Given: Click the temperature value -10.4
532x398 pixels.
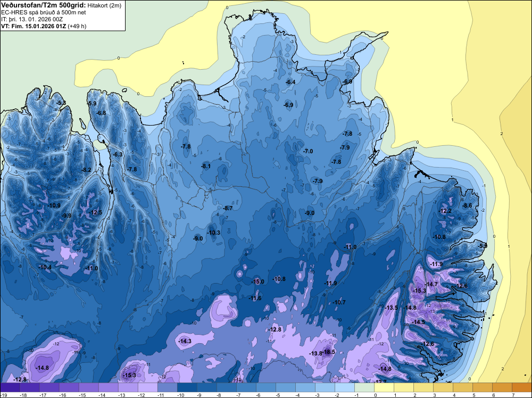Looking at the screenshot, I should 45,267.
